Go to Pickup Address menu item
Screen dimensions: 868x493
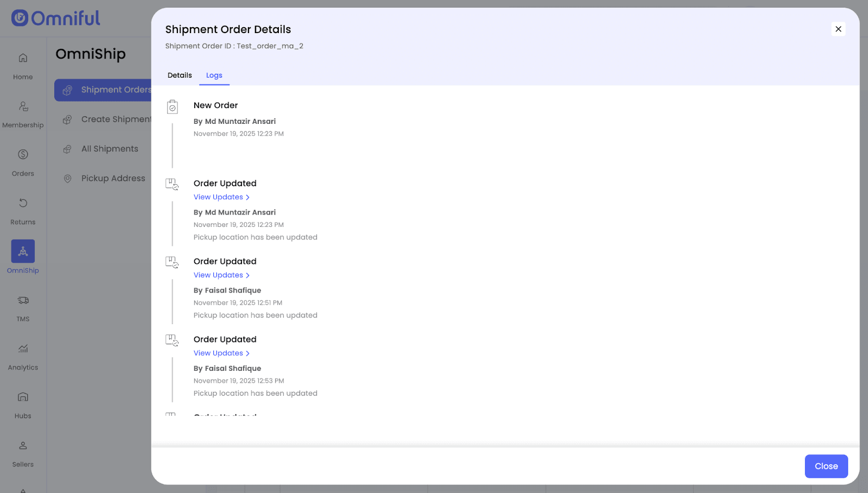pyautogui.click(x=113, y=179)
